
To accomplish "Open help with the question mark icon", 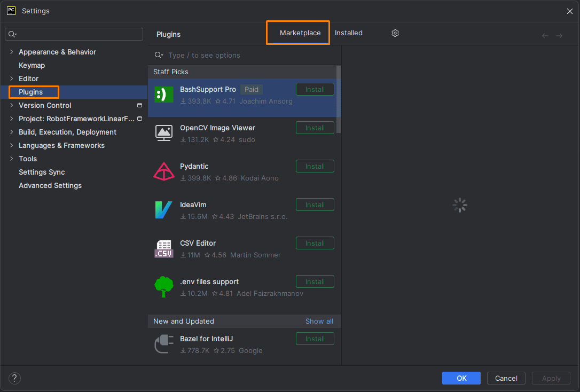I will click(14, 378).
